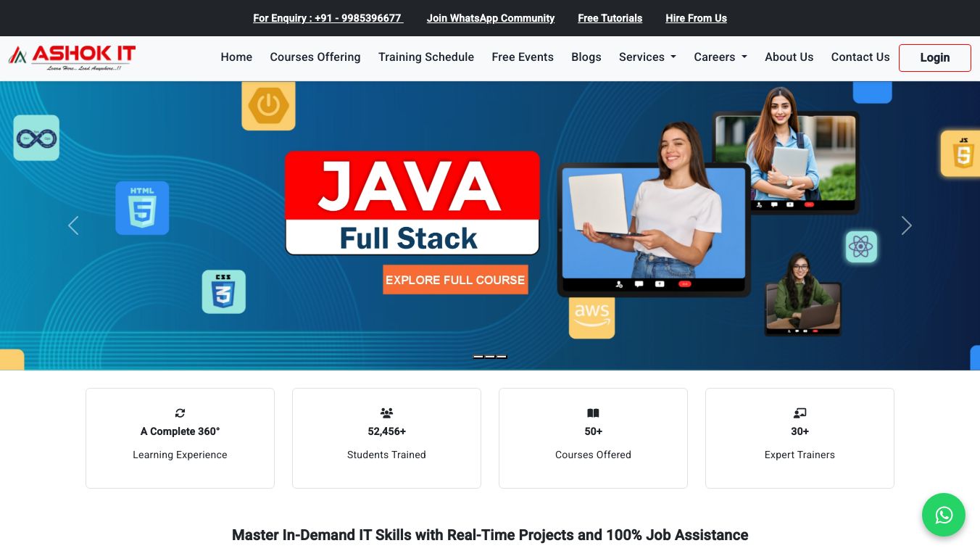Navigate to Contact Us
Screen dimensions: 980x551
click(x=860, y=57)
